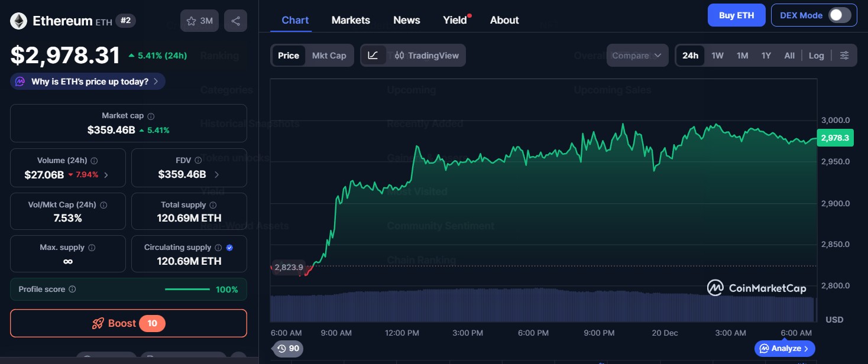Open the Compare dropdown

click(x=637, y=55)
